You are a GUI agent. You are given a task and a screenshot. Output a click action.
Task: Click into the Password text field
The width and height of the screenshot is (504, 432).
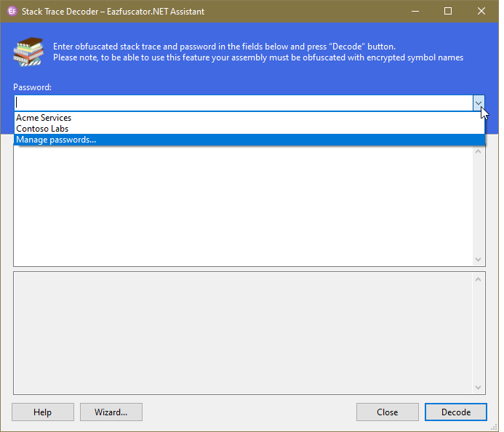(244, 103)
